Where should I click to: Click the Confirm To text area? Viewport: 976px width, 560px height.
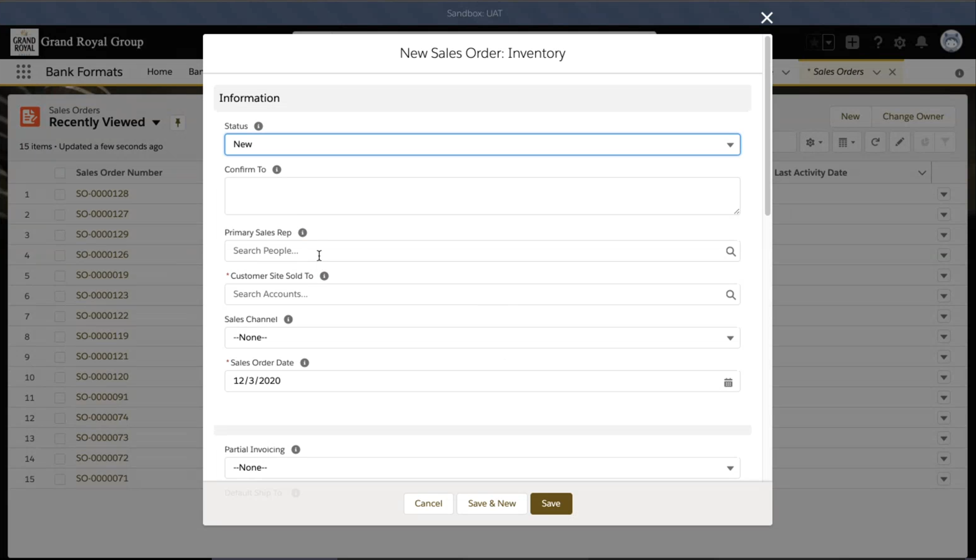pyautogui.click(x=482, y=196)
